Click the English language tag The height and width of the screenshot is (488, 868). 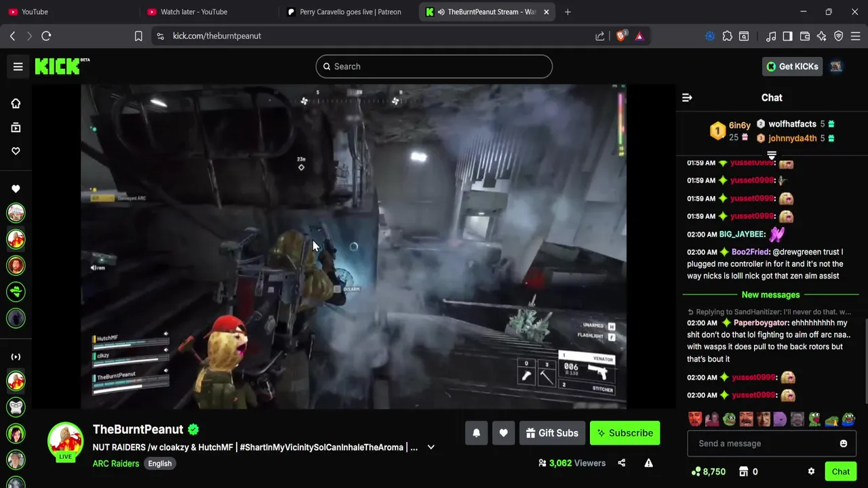click(x=160, y=464)
